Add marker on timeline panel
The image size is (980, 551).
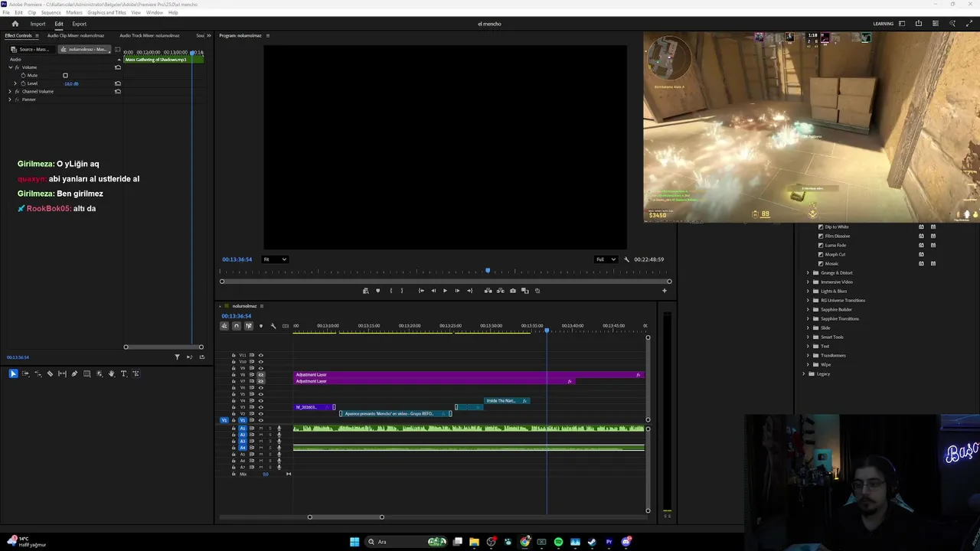[x=260, y=326]
